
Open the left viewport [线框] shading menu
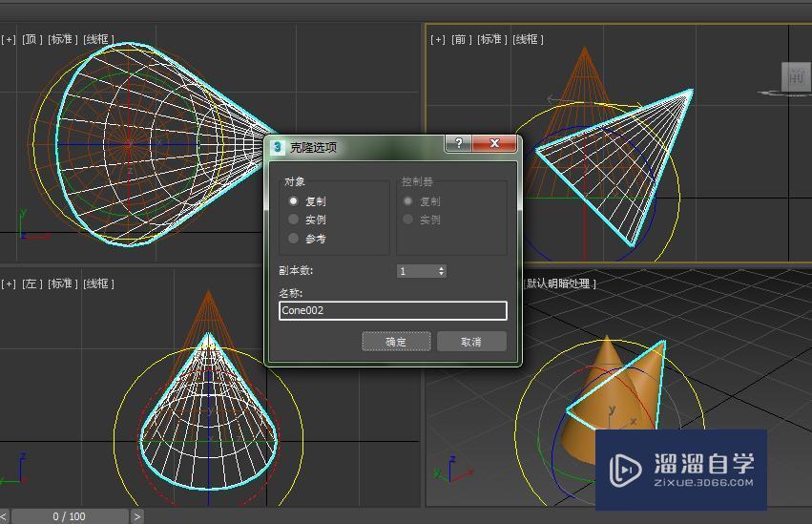coord(98,283)
